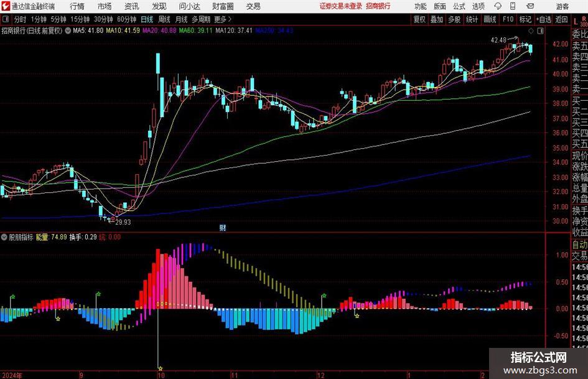Click the 证券交易未登录 login link

tap(340, 6)
